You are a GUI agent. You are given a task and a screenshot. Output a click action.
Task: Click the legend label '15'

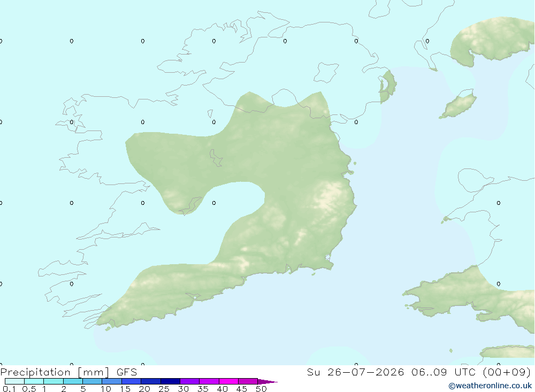click(x=125, y=389)
